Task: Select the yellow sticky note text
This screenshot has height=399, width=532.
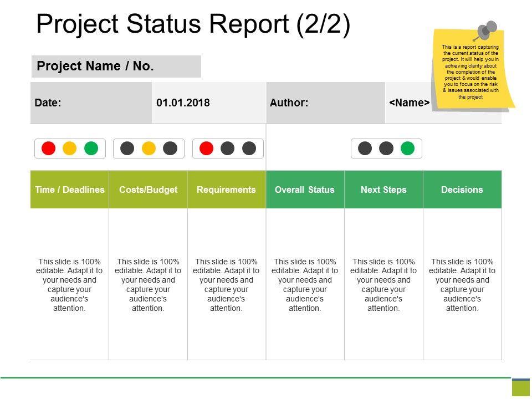Action: click(470, 72)
